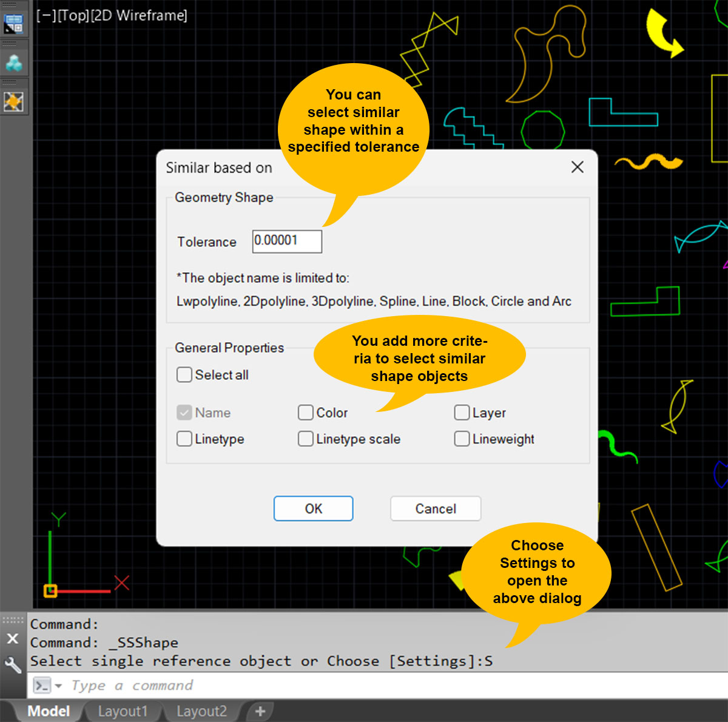728x722 pixels.
Task: Select the bright green squiggle shape
Action: pos(616,446)
